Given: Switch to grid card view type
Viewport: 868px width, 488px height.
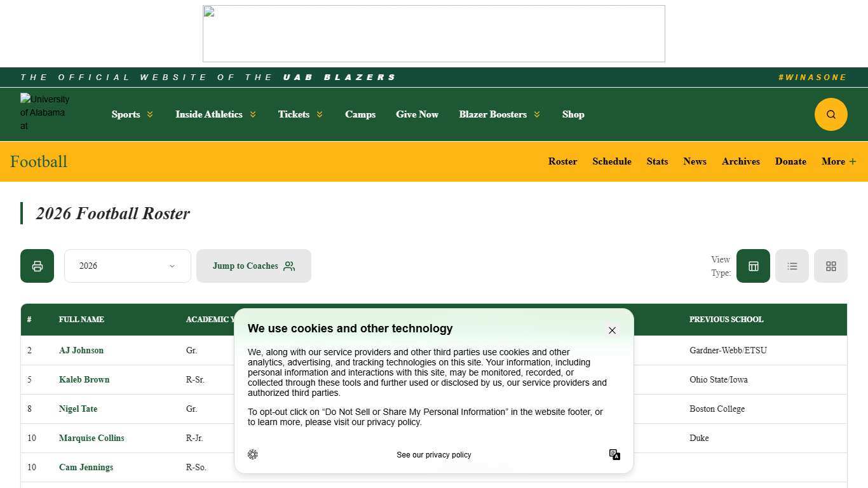Looking at the screenshot, I should pos(831,266).
